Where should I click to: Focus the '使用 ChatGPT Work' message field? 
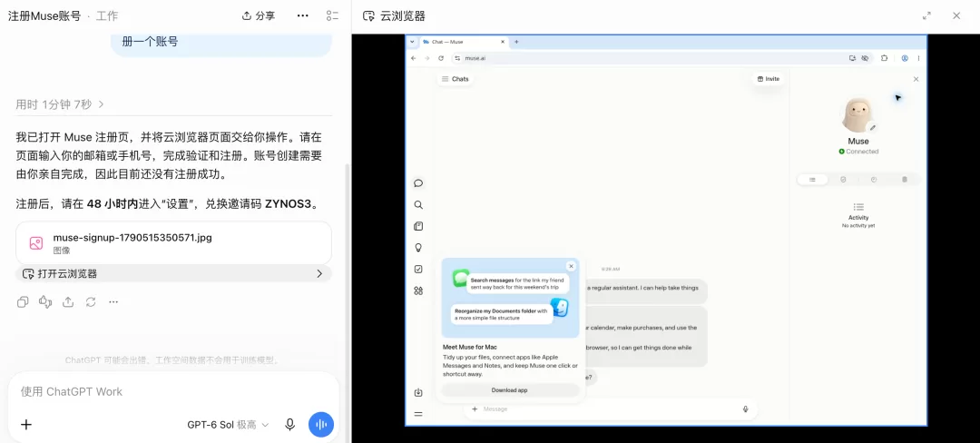173,392
